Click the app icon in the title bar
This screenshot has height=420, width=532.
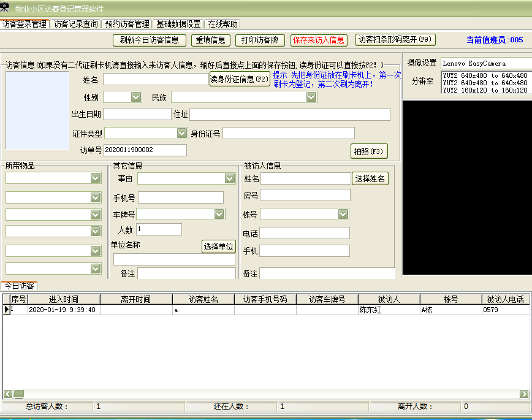(x=6, y=7)
